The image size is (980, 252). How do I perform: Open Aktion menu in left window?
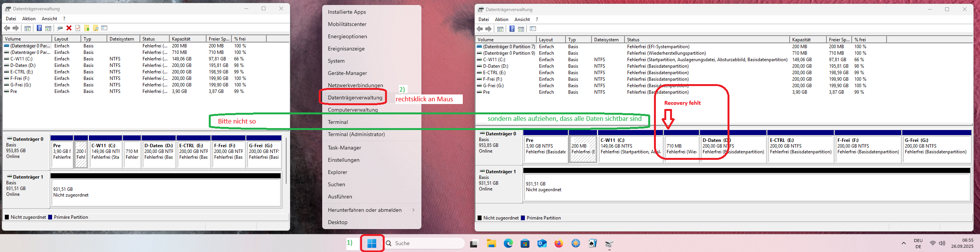[x=29, y=19]
